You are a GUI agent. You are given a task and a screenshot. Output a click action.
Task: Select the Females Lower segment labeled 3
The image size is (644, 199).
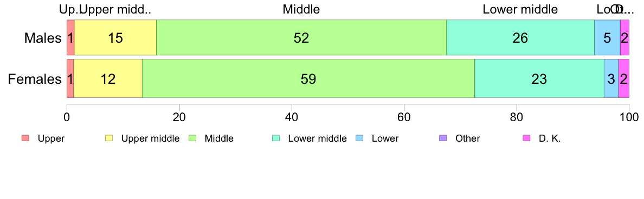[x=611, y=78]
